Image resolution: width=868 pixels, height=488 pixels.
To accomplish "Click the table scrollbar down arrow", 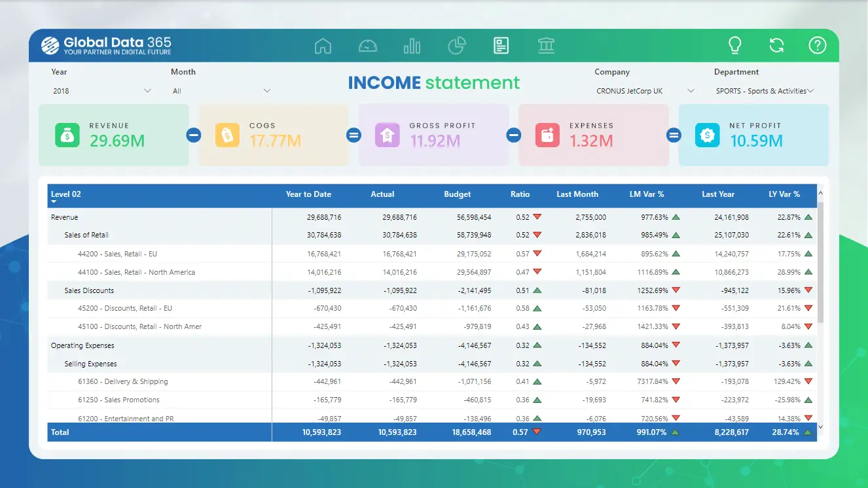I will (821, 427).
